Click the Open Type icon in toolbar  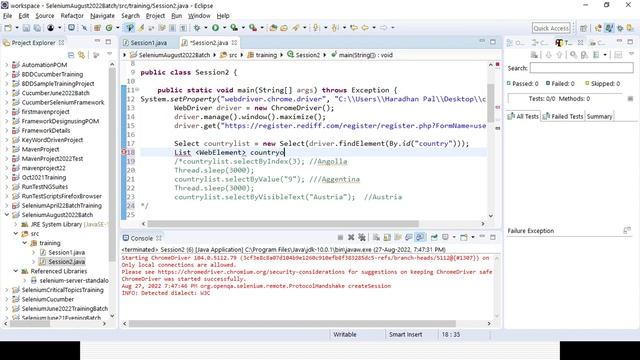(273, 28)
